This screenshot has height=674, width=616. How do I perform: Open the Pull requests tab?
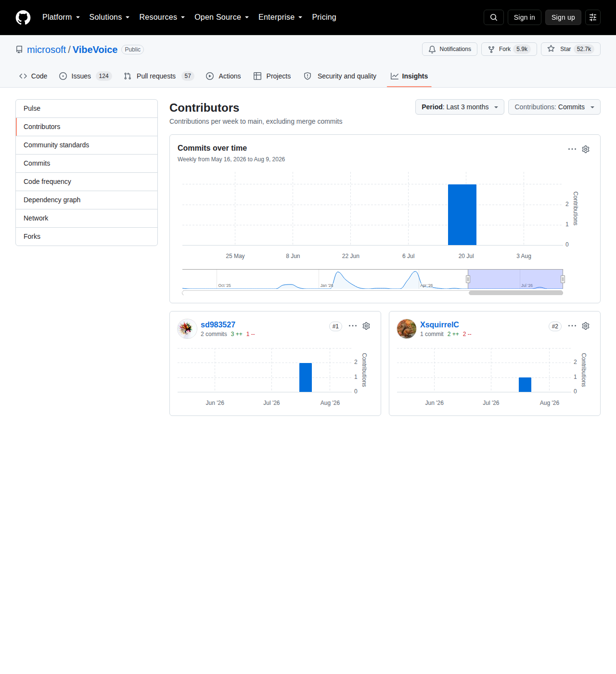[159, 76]
